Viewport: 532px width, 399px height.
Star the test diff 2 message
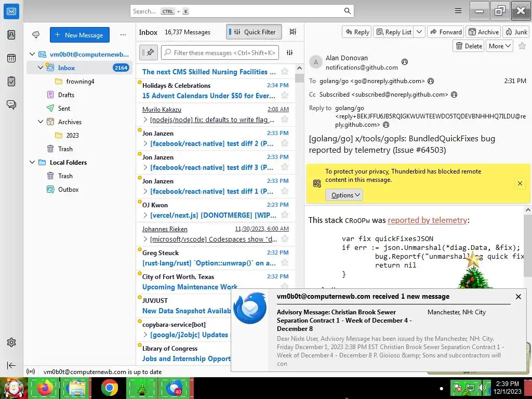(x=285, y=143)
